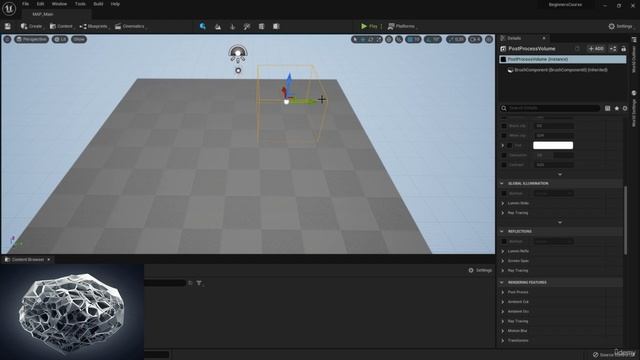Select the directional light icon in viewport

click(238, 53)
